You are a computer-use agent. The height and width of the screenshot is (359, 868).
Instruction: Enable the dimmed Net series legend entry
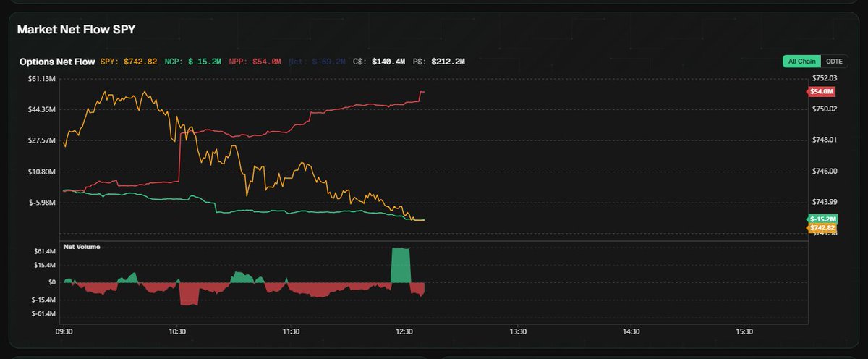tap(318, 62)
